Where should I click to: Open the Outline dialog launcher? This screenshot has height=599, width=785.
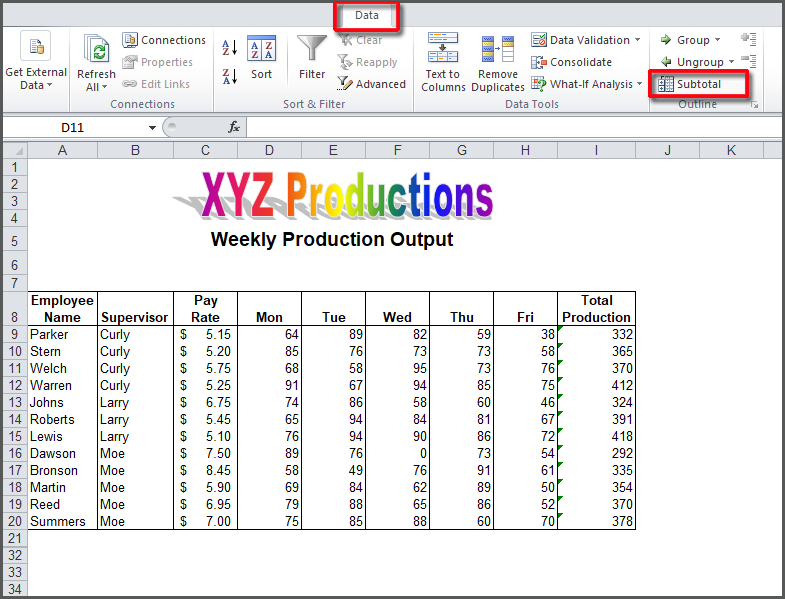(x=754, y=105)
